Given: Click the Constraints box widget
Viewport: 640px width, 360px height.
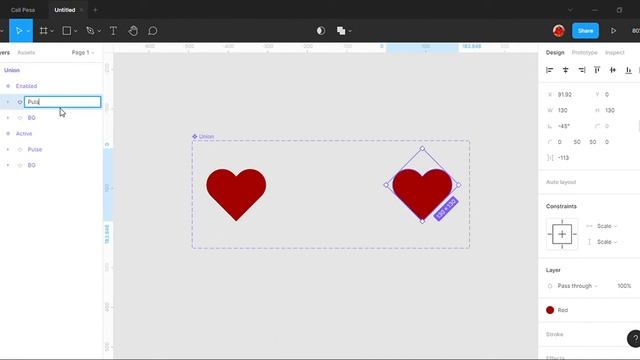Looking at the screenshot, I should pyautogui.click(x=562, y=234).
